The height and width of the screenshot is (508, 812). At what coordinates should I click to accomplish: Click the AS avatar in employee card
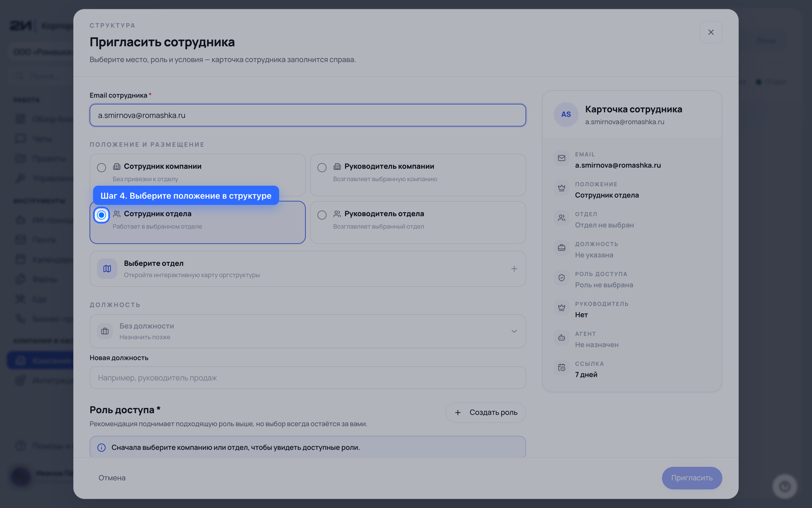[x=566, y=115]
